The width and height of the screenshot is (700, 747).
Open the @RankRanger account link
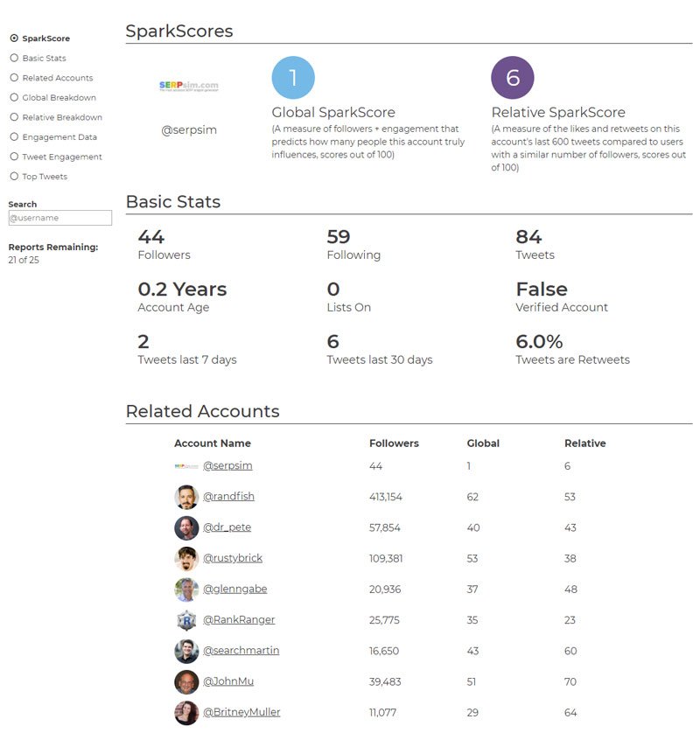(239, 620)
